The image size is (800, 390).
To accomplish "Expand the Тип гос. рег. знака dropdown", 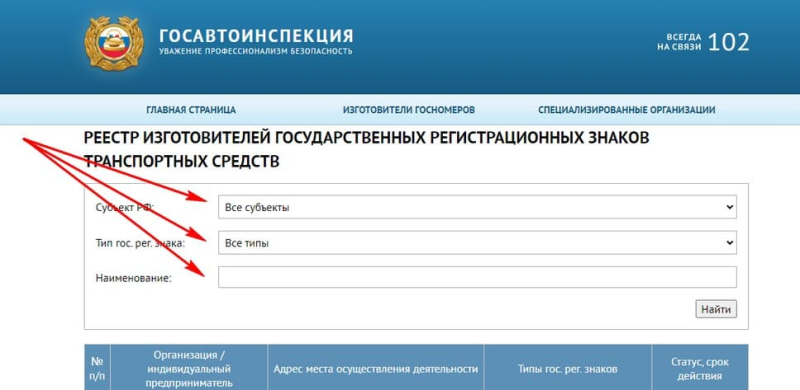I will click(x=477, y=243).
